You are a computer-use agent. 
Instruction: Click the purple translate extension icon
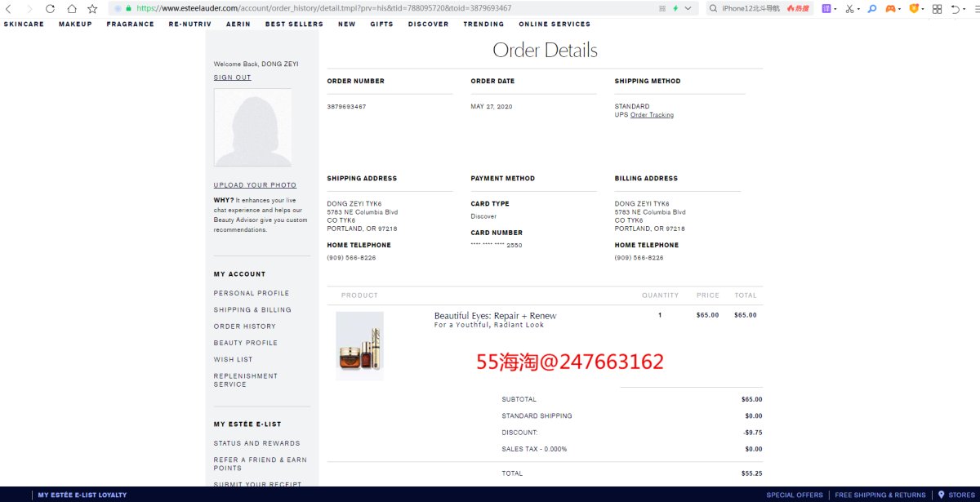tap(826, 8)
